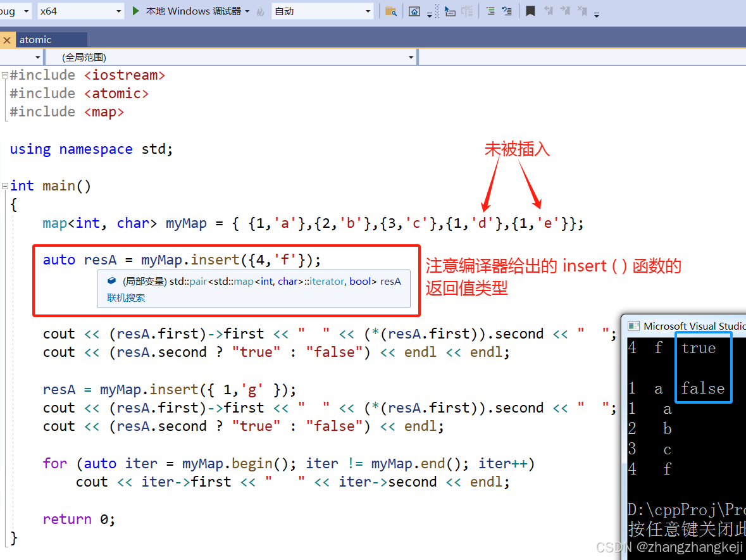Click the 'resA = myMap.insert({ 1,'g' });' line
This screenshot has width=746, height=560.
point(170,390)
